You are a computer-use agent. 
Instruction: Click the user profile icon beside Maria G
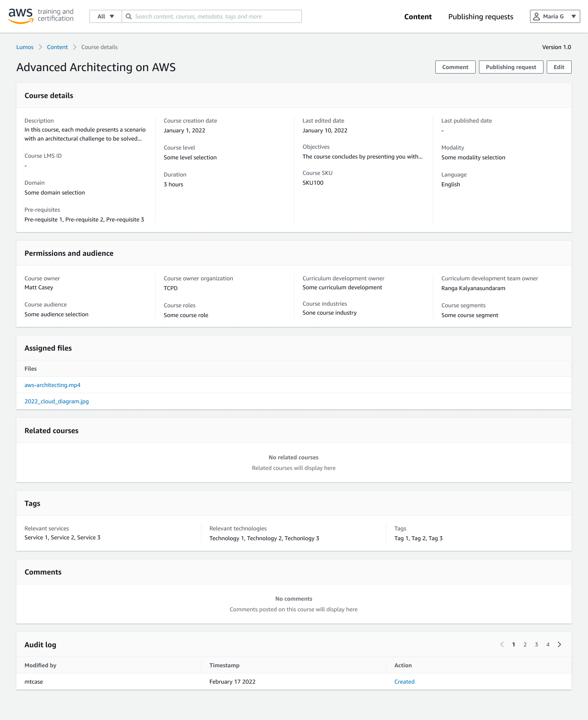pyautogui.click(x=537, y=16)
